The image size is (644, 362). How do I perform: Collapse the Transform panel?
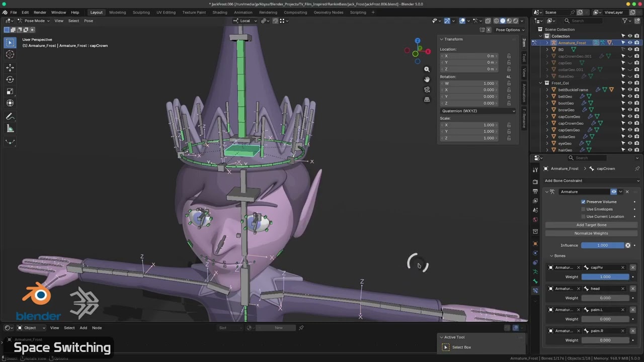441,39
